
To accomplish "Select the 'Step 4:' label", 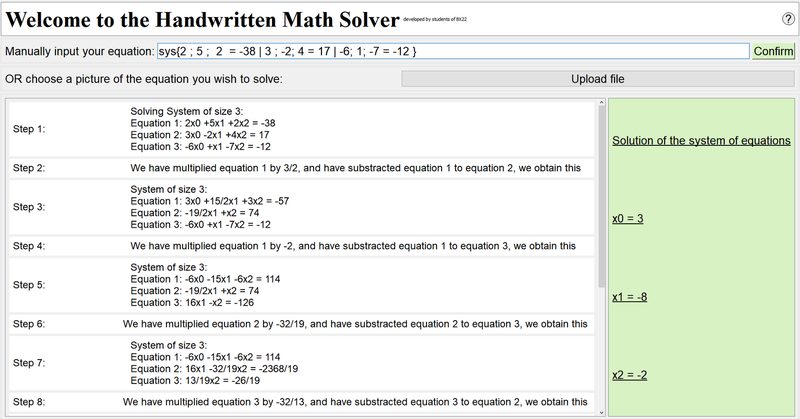I will (x=29, y=246).
